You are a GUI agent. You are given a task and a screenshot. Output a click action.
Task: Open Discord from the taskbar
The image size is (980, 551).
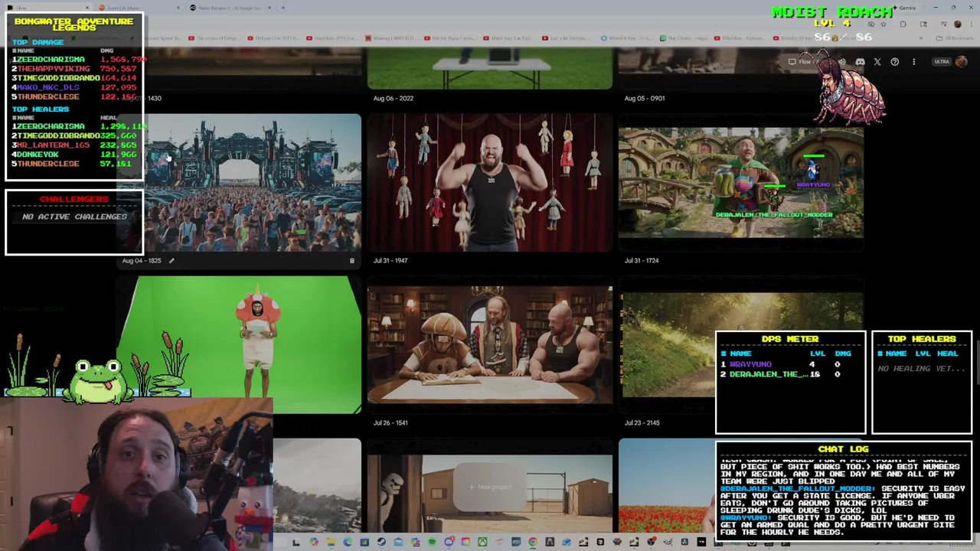pyautogui.click(x=449, y=543)
